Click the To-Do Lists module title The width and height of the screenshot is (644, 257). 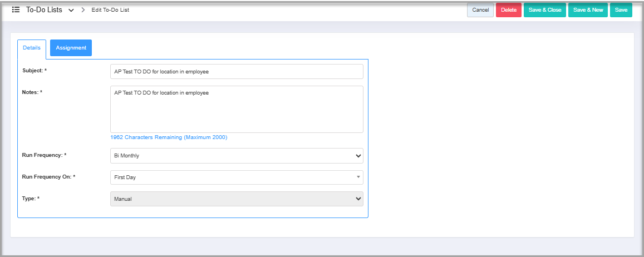pyautogui.click(x=44, y=10)
